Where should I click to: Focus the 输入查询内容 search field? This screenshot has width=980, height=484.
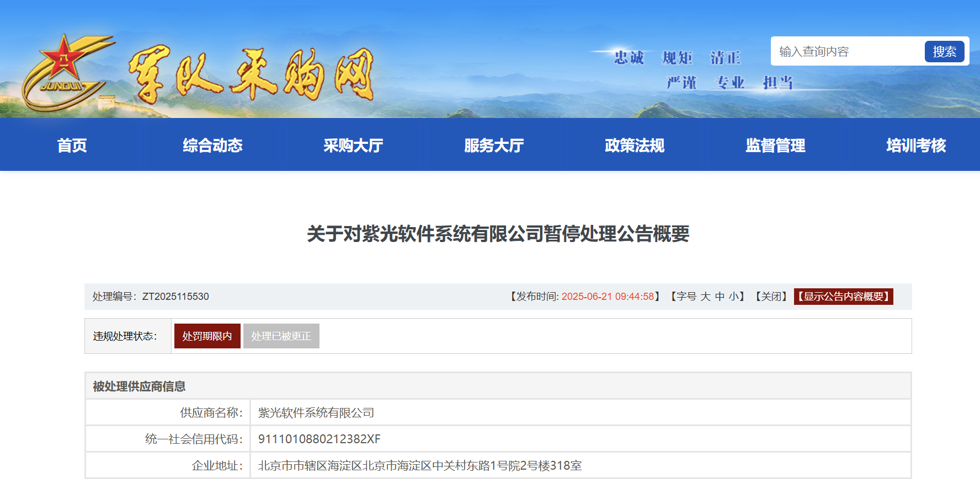point(849,51)
